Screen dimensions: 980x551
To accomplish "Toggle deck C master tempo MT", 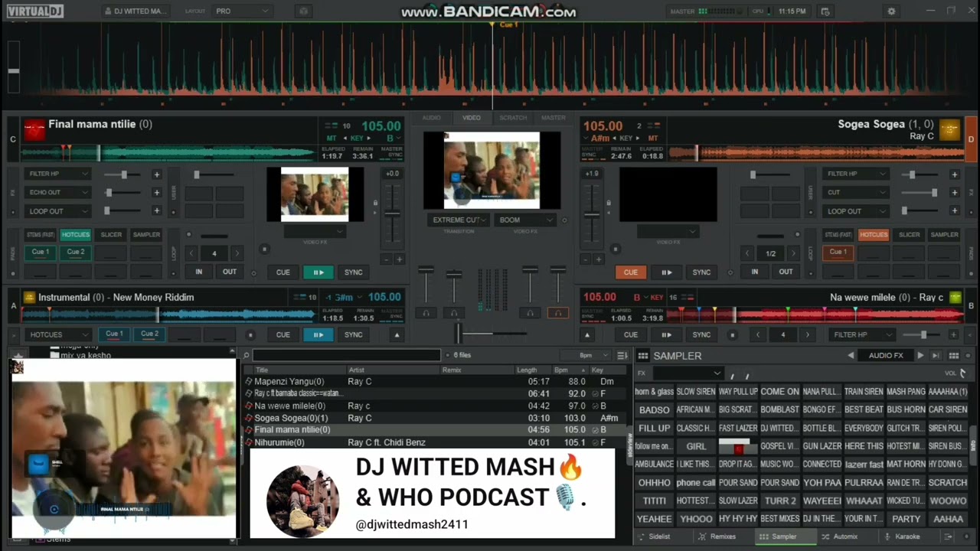I will 331,139.
